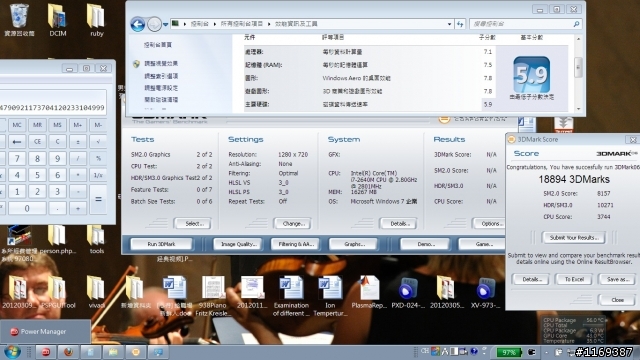The height and width of the screenshot is (360, 640).
Task: Click calculator digit 7 key
Action: [17, 158]
